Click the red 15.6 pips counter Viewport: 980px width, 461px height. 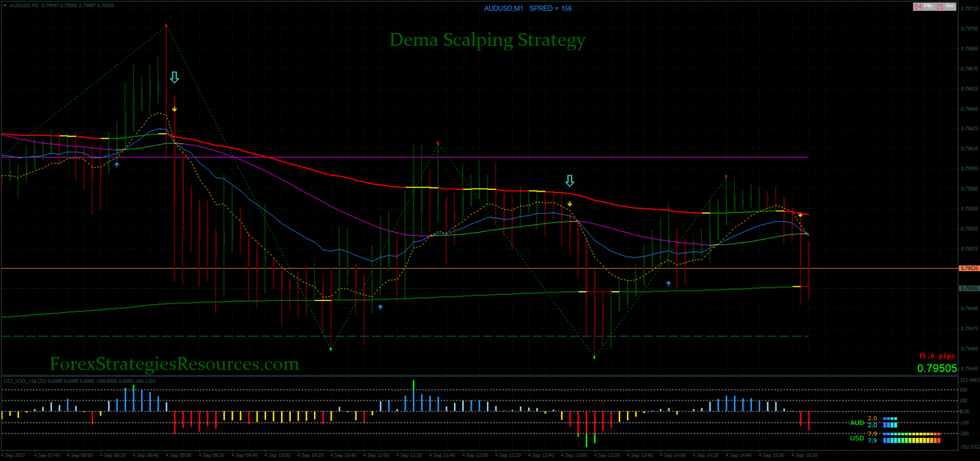(x=936, y=355)
